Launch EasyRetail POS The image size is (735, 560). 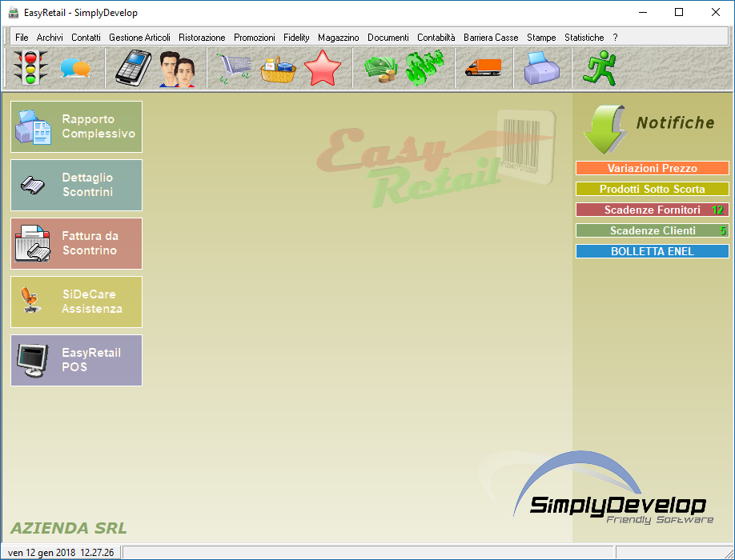pyautogui.click(x=77, y=360)
